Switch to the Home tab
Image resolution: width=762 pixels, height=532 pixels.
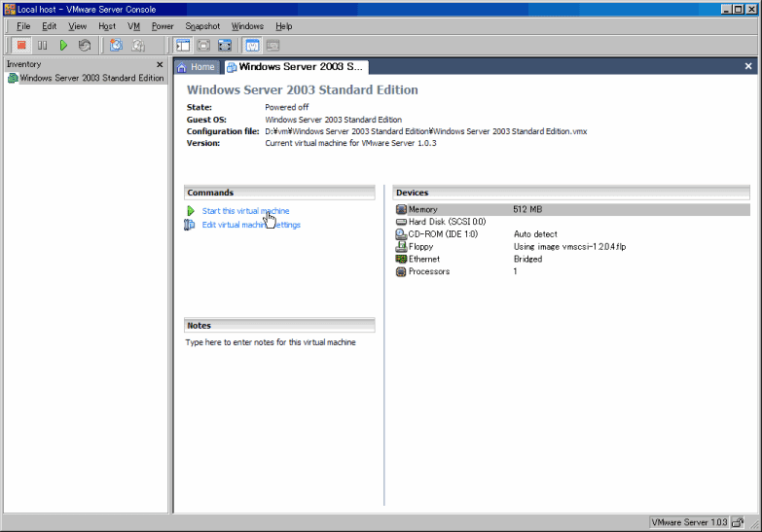[197, 67]
